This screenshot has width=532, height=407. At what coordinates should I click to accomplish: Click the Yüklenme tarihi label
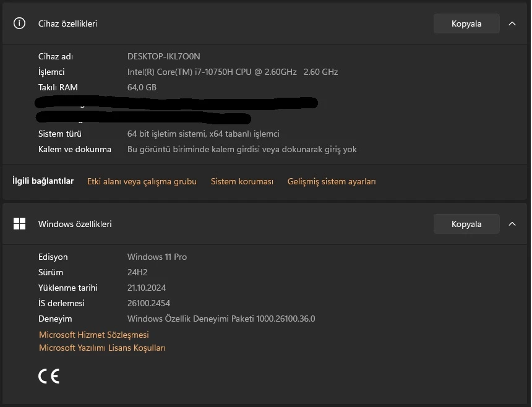(68, 288)
